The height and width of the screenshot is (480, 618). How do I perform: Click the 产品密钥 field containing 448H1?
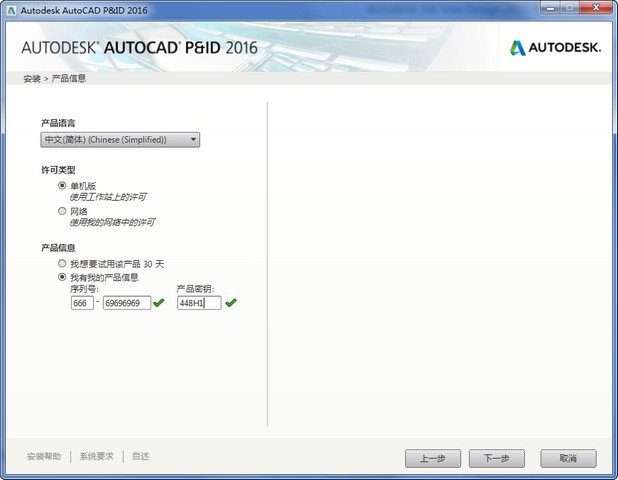[199, 303]
